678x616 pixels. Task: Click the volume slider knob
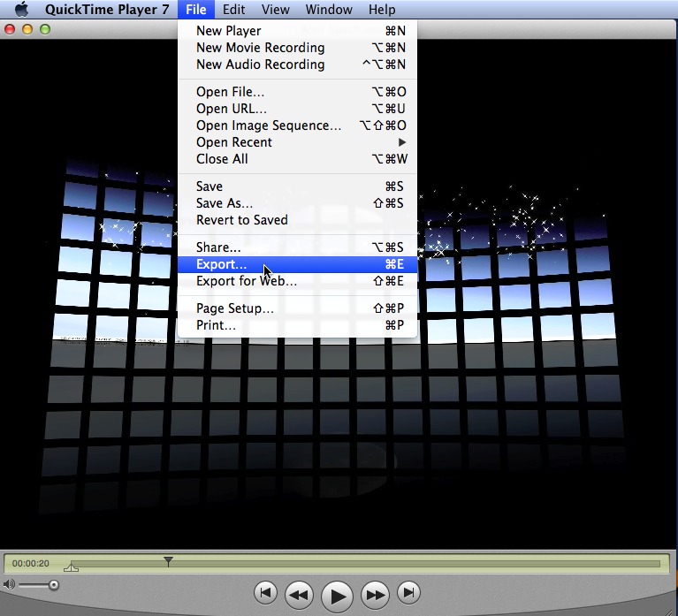(x=54, y=585)
